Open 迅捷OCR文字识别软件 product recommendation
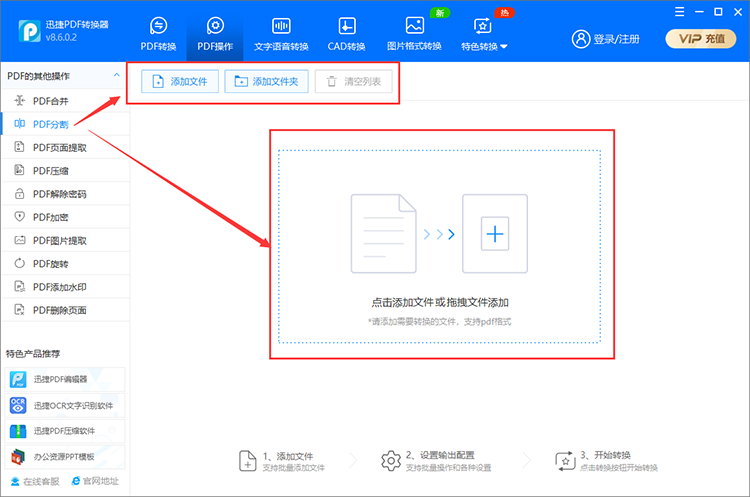This screenshot has width=750, height=497. coord(65,405)
